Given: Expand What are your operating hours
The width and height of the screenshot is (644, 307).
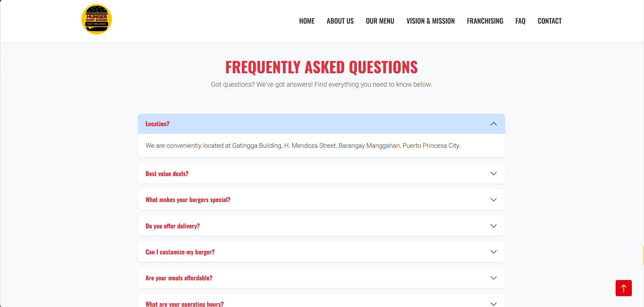Looking at the screenshot, I should pyautogui.click(x=493, y=303).
